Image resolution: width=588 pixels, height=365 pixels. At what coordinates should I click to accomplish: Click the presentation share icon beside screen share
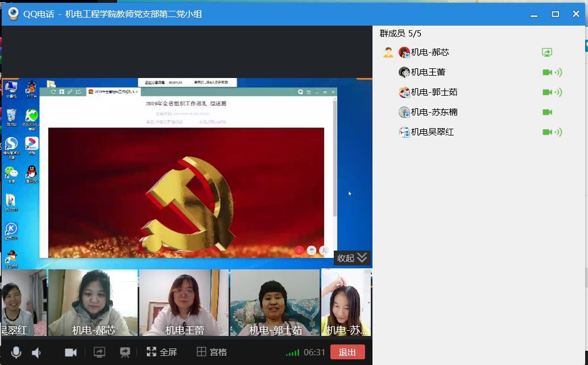click(x=125, y=352)
